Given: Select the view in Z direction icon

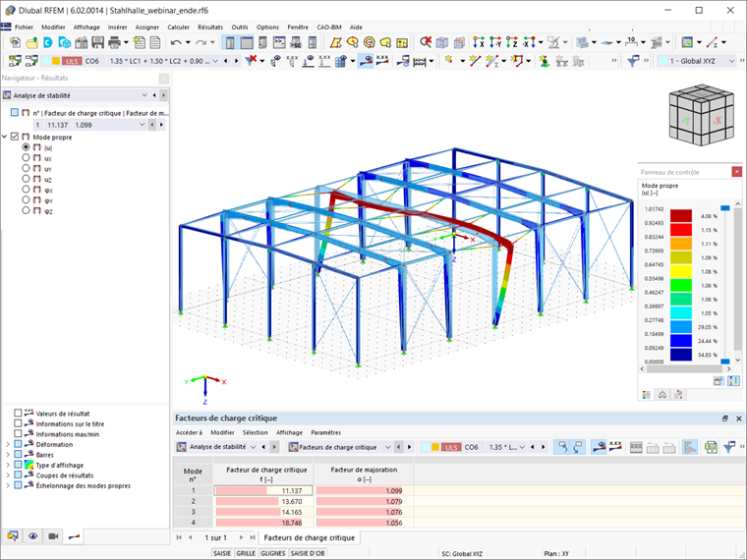Looking at the screenshot, I should point(512,42).
